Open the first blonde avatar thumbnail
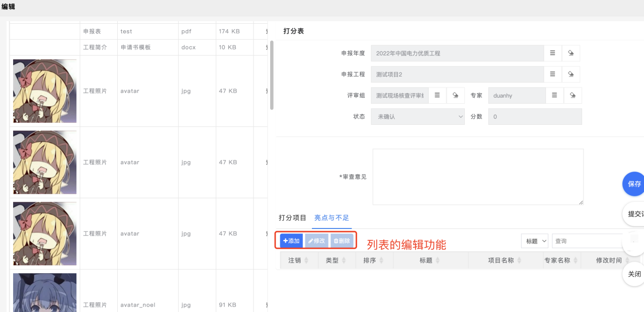 45,91
